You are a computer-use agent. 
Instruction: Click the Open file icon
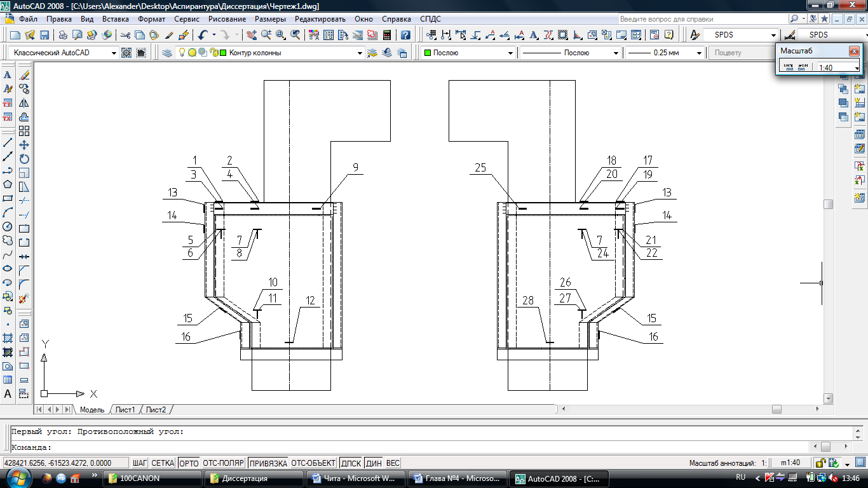pos(29,35)
